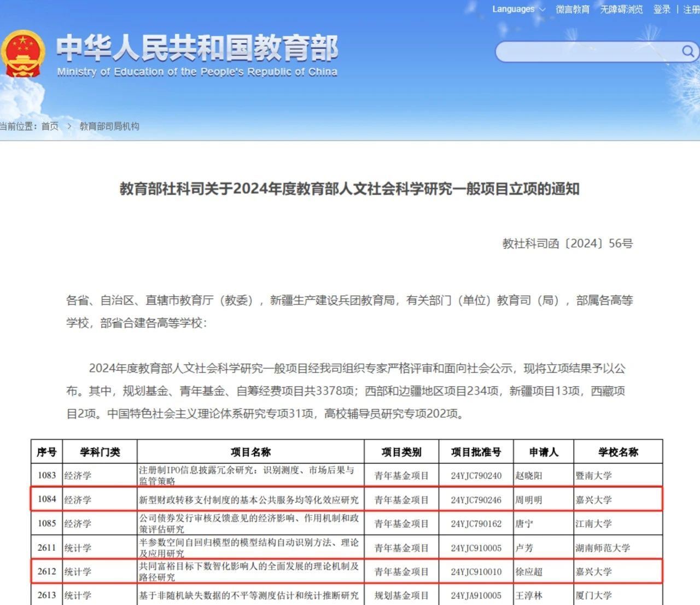Click the notice title heading
The width and height of the screenshot is (700, 605).
click(x=349, y=189)
